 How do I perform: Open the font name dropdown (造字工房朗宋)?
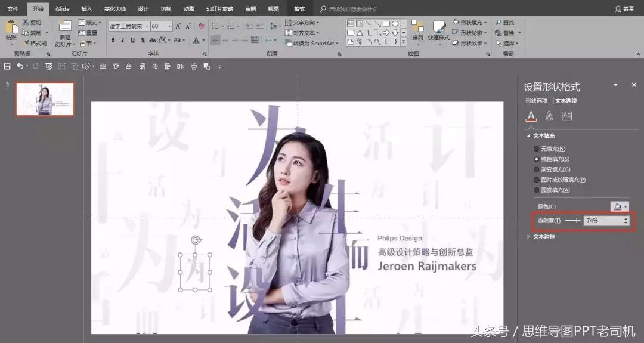click(147, 26)
